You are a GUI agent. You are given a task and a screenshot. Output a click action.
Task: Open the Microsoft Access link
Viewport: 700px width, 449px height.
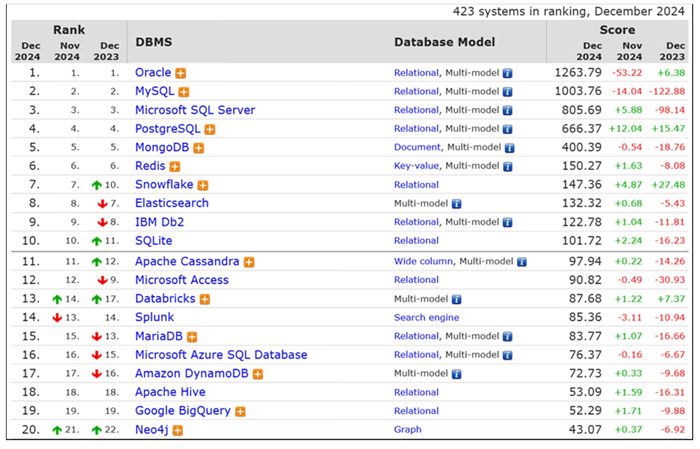click(x=182, y=280)
